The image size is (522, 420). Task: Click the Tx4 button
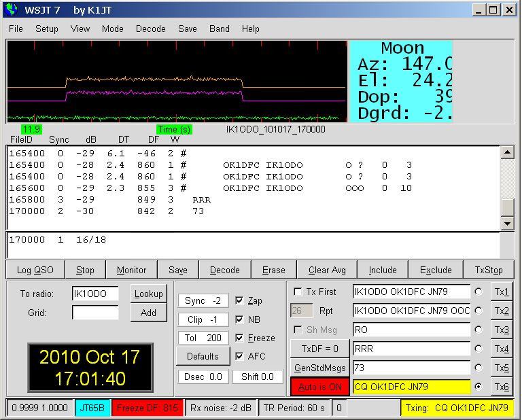tap(502, 349)
